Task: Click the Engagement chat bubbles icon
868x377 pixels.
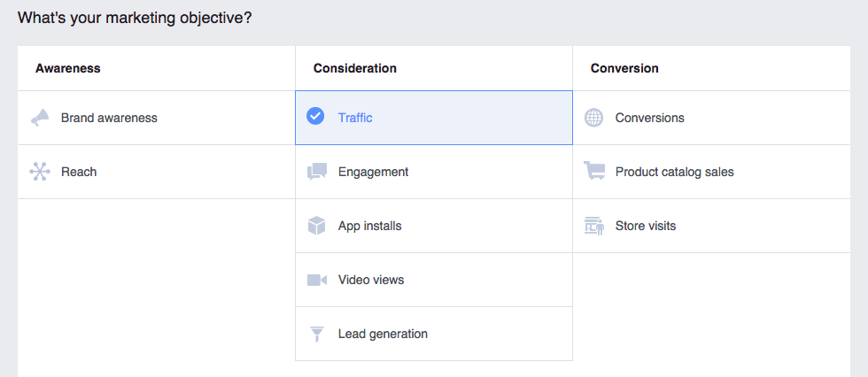Action: [316, 172]
